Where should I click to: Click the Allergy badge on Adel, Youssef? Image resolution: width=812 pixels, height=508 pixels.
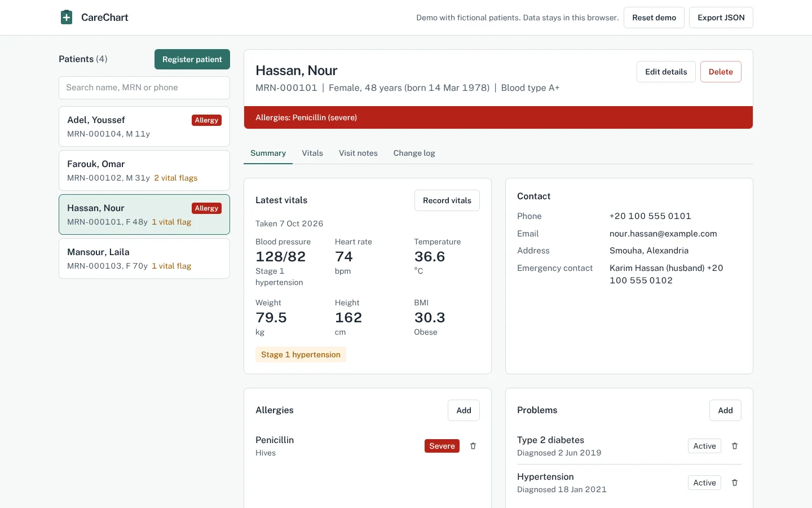tap(206, 120)
